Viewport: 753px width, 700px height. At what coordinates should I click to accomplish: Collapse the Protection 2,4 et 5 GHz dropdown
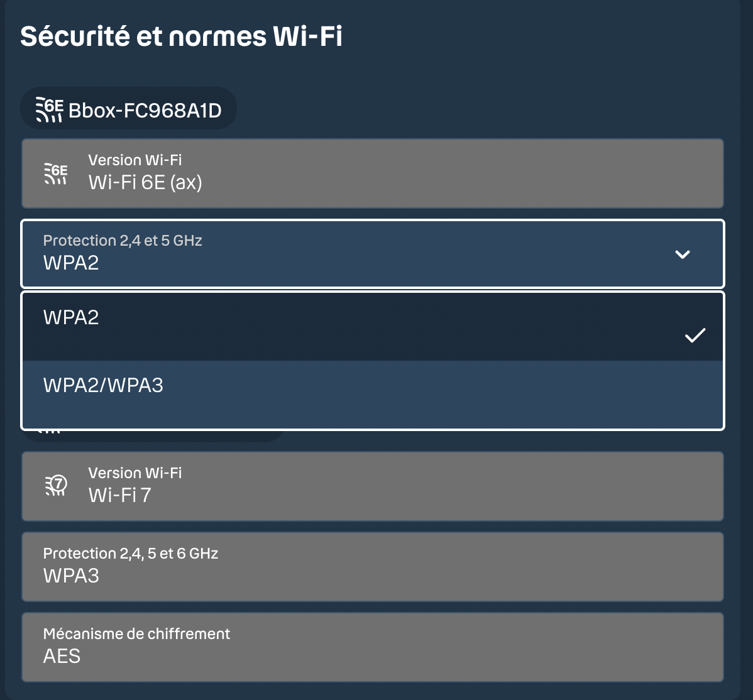tap(373, 254)
